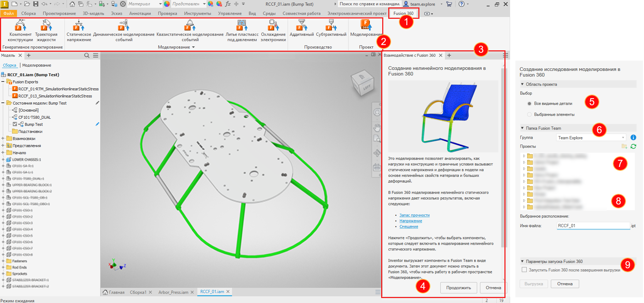Select the Аддитивный manufacturing tool
This screenshot has width=644, height=303.
click(301, 28)
